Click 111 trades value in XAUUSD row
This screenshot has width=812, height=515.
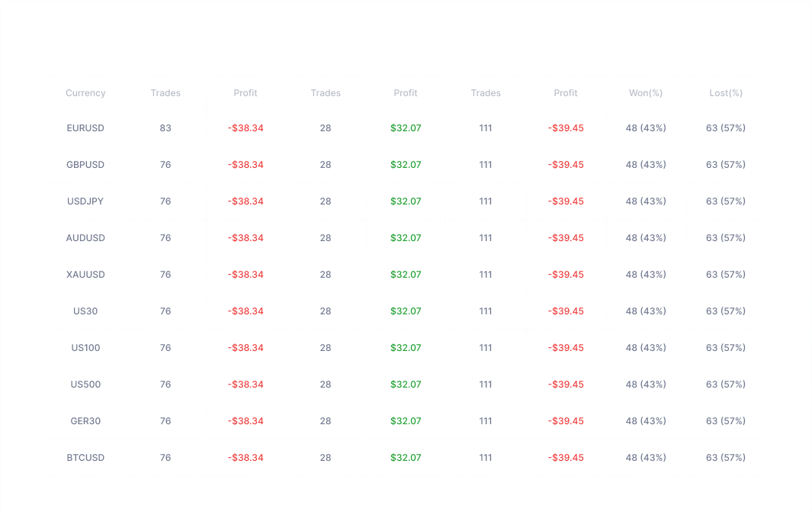coord(486,275)
